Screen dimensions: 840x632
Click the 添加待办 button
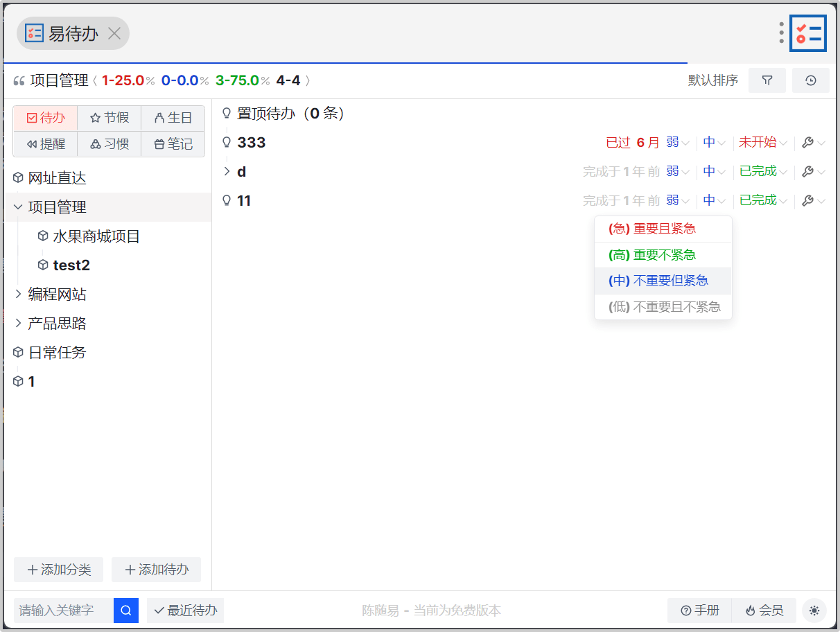[x=156, y=570]
